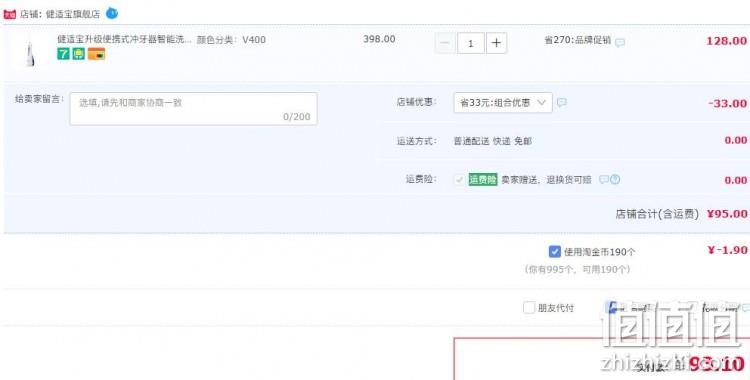Click the seller message text box

(x=193, y=109)
